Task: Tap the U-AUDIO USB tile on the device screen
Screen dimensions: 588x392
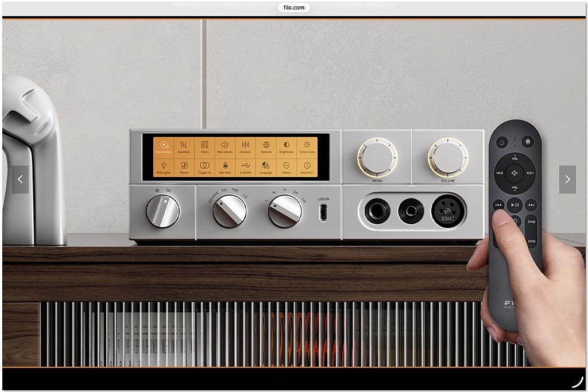Action: coord(246,168)
